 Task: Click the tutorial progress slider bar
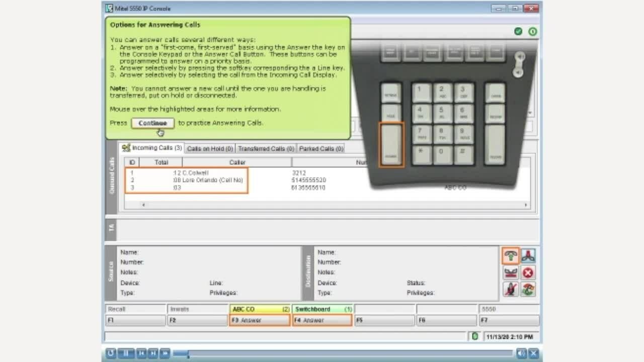pyautogui.click(x=344, y=354)
